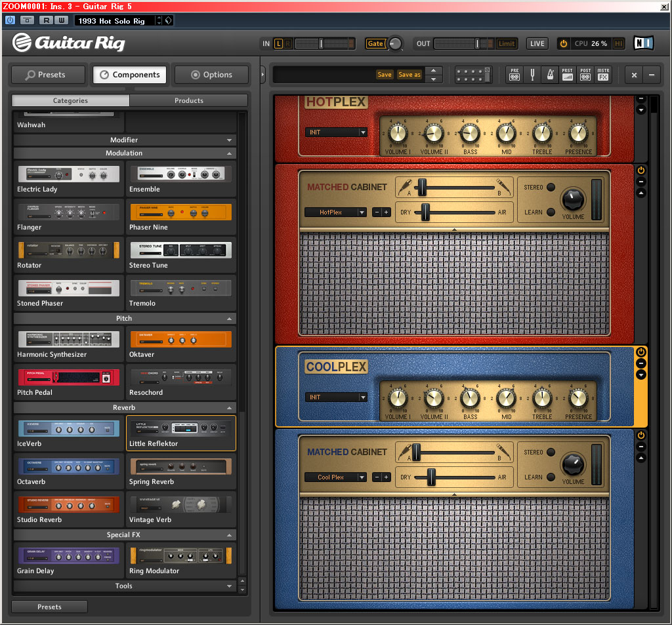Show the PRE tape deck
Viewport: 672px width, 625px height.
click(x=514, y=75)
